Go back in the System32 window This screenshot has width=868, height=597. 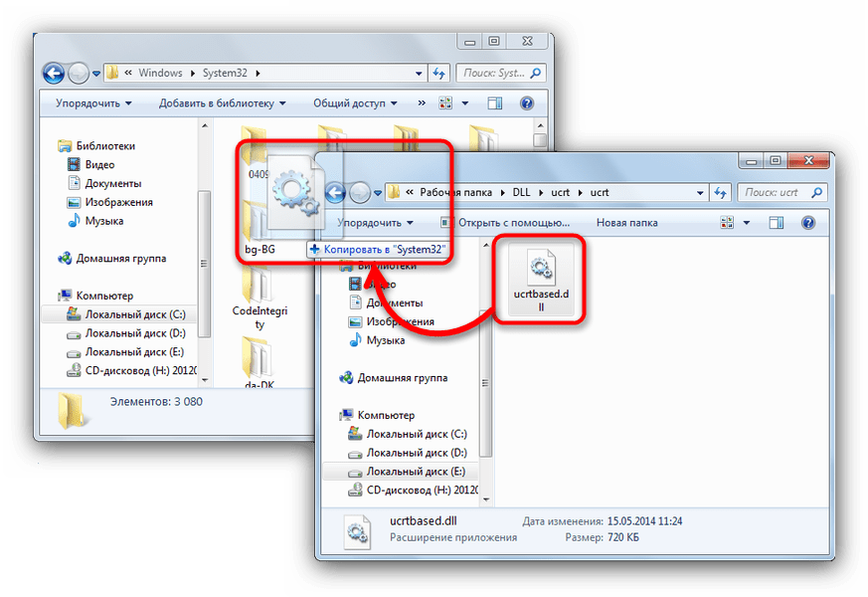pyautogui.click(x=54, y=73)
